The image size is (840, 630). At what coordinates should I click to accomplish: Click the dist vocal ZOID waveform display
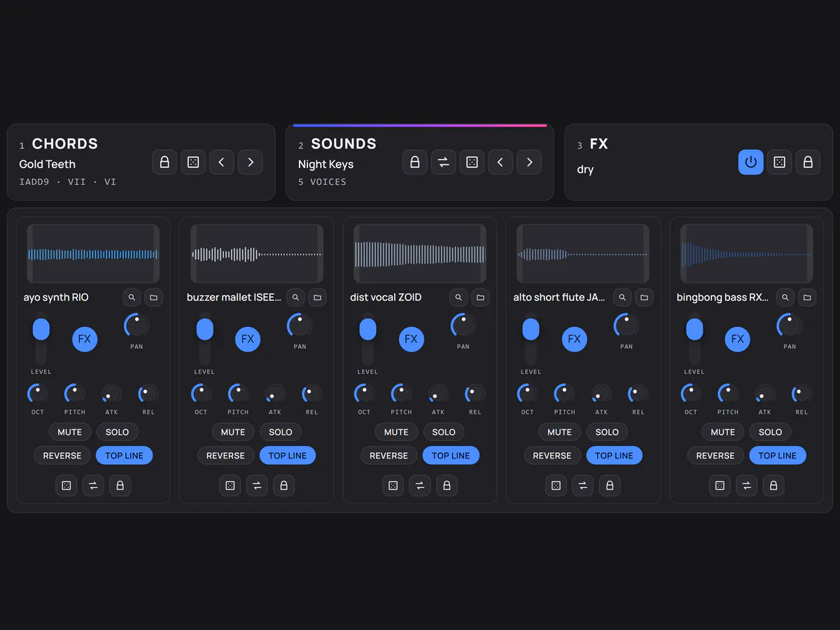pos(420,253)
